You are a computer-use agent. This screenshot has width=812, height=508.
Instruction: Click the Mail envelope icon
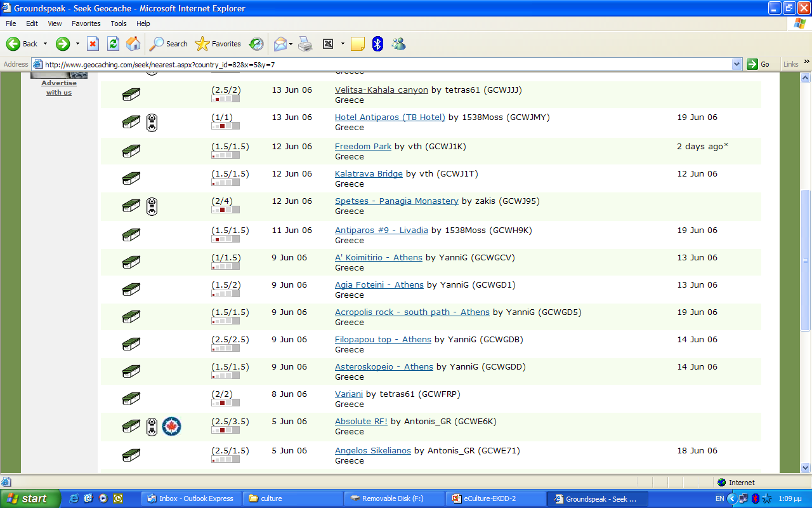coord(280,44)
